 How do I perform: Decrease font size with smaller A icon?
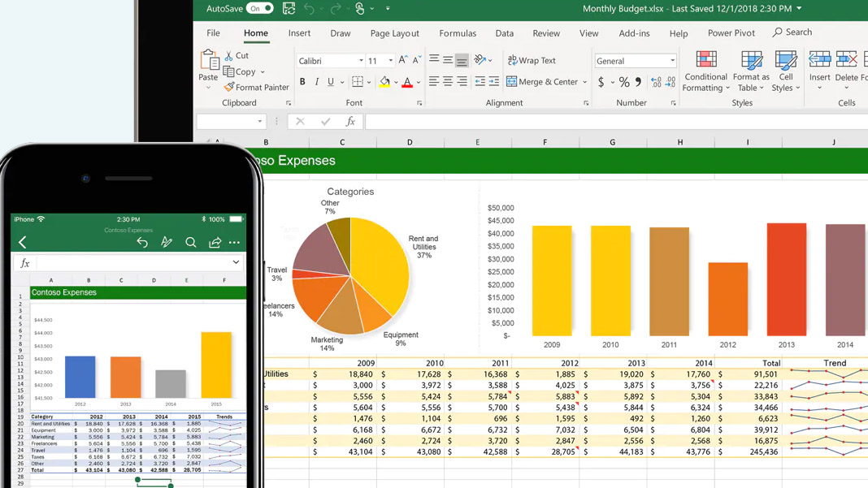coord(416,60)
